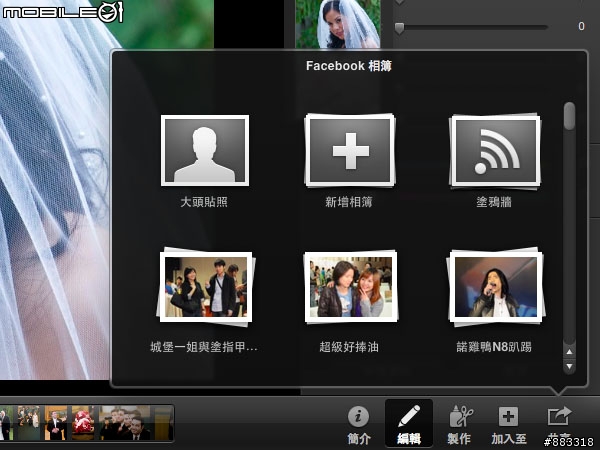Open the 城堡一姐與塗指甲 album thumbnail
Viewport: 600px width, 450px height.
(x=206, y=287)
